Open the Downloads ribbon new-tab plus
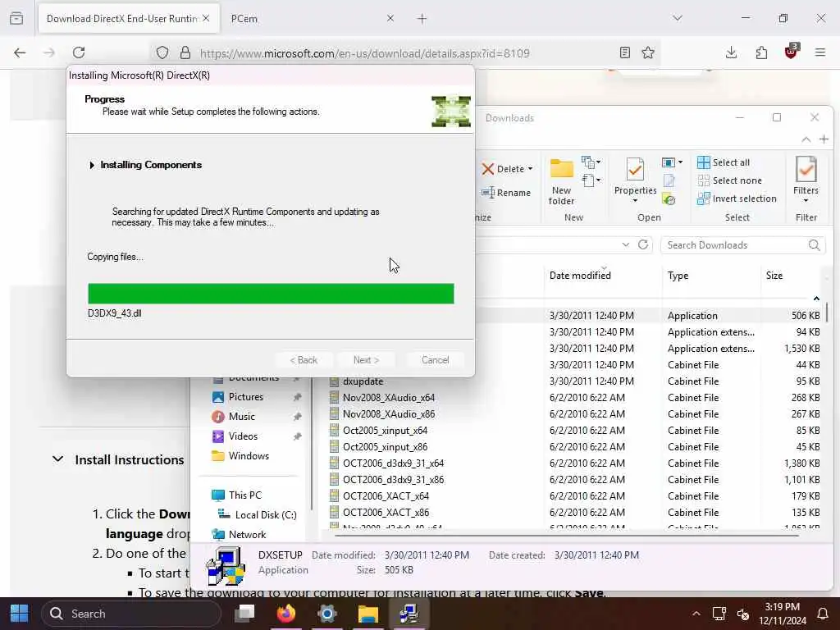This screenshot has height=630, width=840. (824, 139)
